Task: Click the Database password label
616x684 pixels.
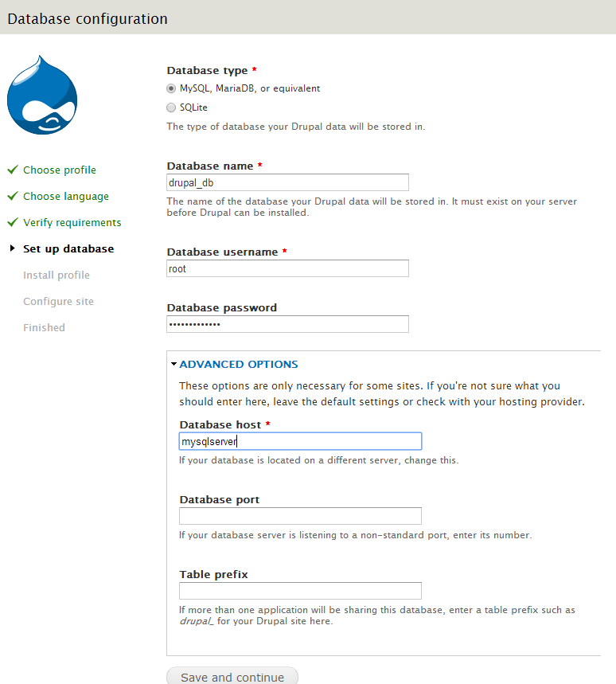Action: pos(222,308)
